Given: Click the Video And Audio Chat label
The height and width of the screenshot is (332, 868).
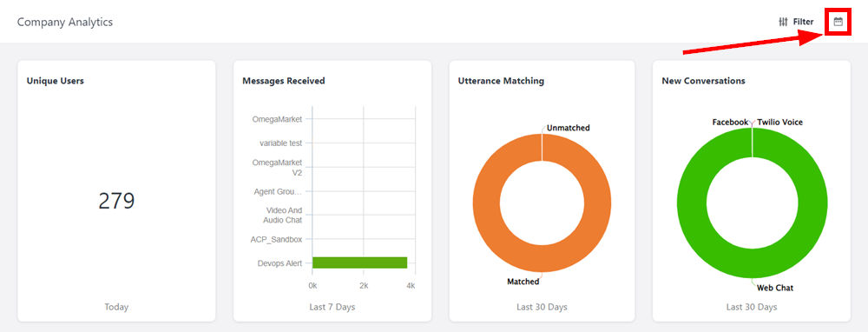Looking at the screenshot, I should tap(282, 215).
